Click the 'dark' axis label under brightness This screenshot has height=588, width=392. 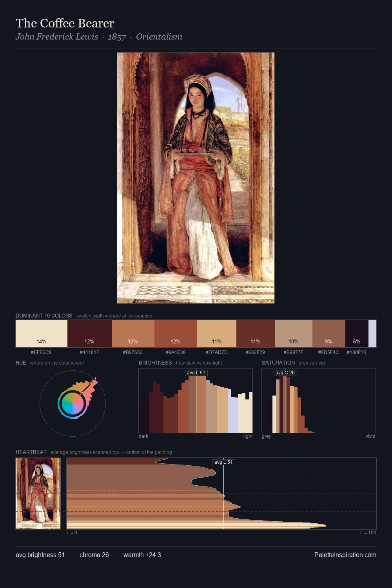click(x=143, y=436)
